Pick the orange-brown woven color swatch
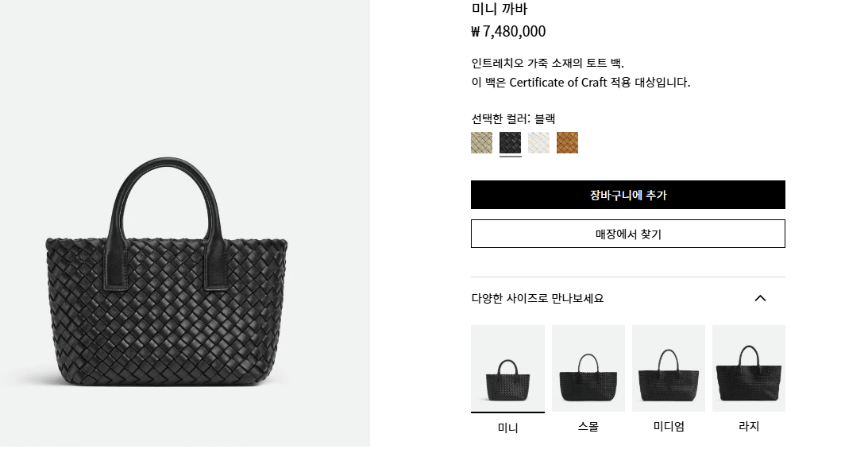The image size is (868, 453). click(567, 143)
